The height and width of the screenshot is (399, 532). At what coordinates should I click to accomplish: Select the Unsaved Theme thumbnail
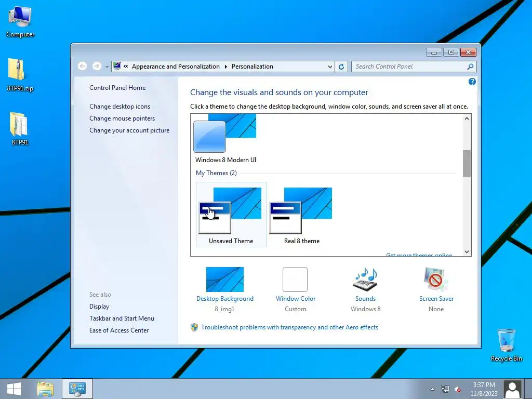[231, 215]
